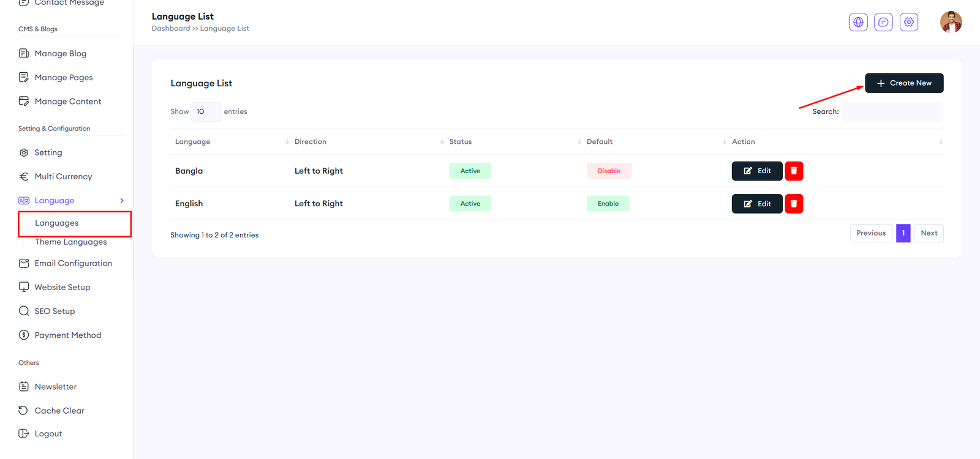980x459 pixels.
Task: Edit the English language row
Action: tap(756, 204)
